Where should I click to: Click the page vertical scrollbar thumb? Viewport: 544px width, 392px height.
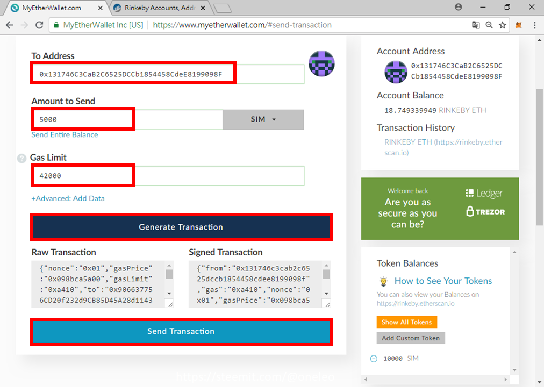[x=540, y=157]
